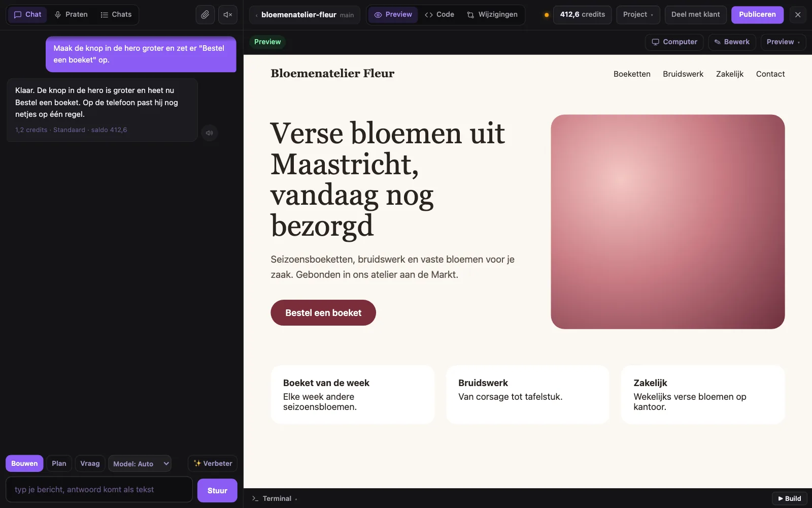
Task: Click the Zakelijk card with Wekelijks verse bloemen
Action: [703, 395]
